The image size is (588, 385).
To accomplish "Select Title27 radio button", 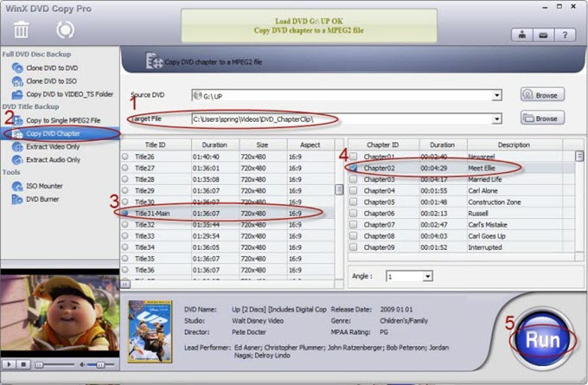I will coord(125,168).
